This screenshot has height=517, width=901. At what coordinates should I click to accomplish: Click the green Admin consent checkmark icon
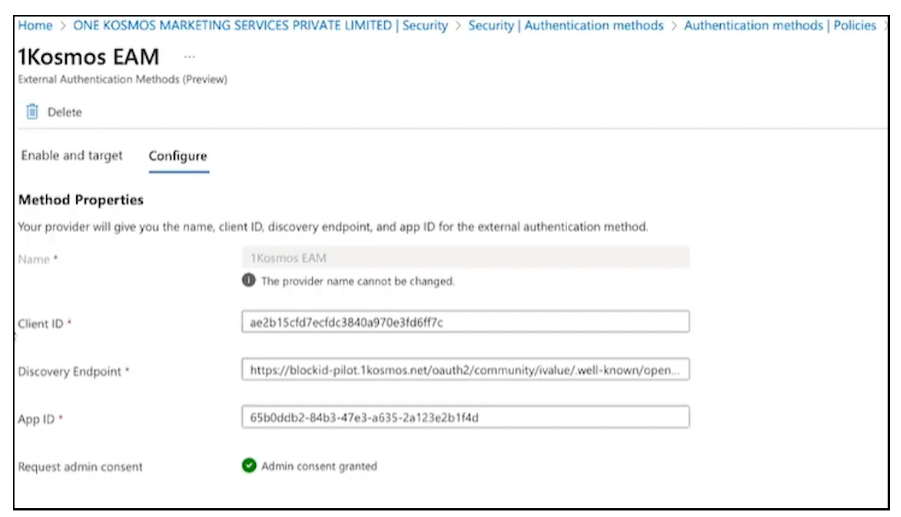click(249, 466)
